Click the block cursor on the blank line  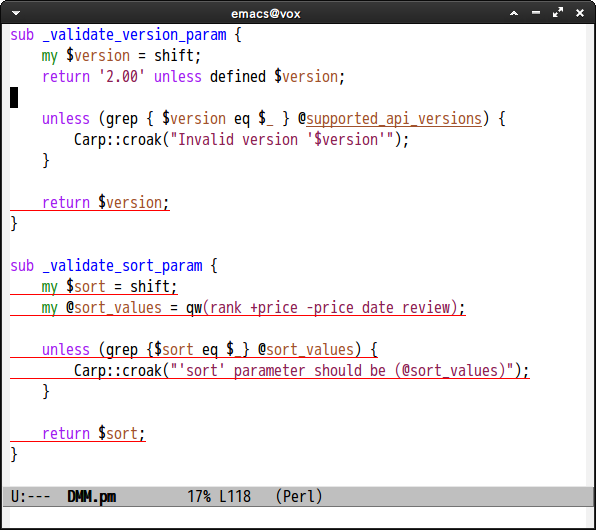pos(14,98)
